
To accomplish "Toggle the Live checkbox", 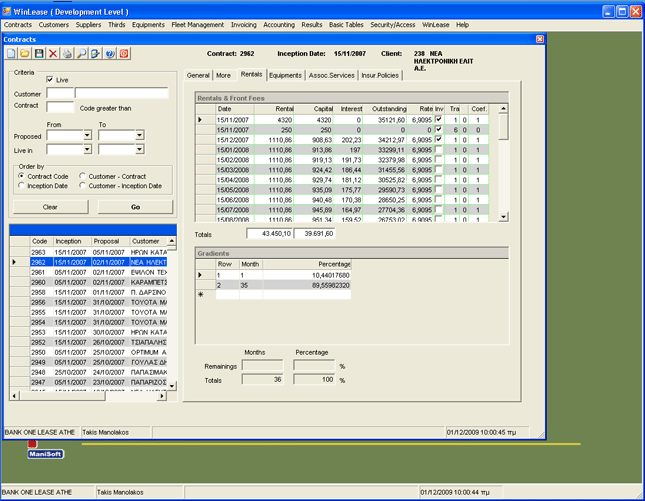I will pyautogui.click(x=50, y=79).
